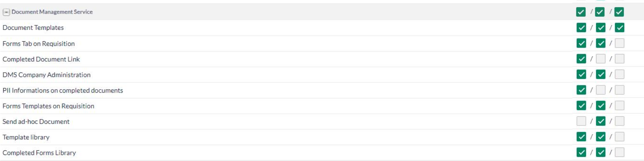Uncheck second checkbox for Forms Templates on Requisition

[601, 106]
